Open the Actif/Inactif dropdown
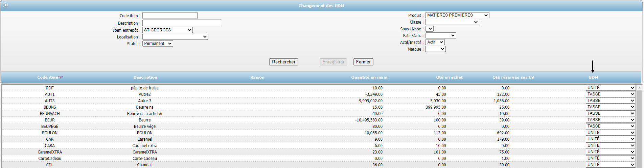Screen dimensions: 644x168 pos(435,42)
